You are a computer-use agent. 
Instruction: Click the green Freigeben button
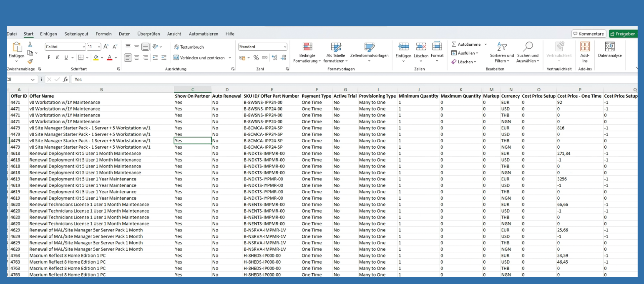point(623,34)
